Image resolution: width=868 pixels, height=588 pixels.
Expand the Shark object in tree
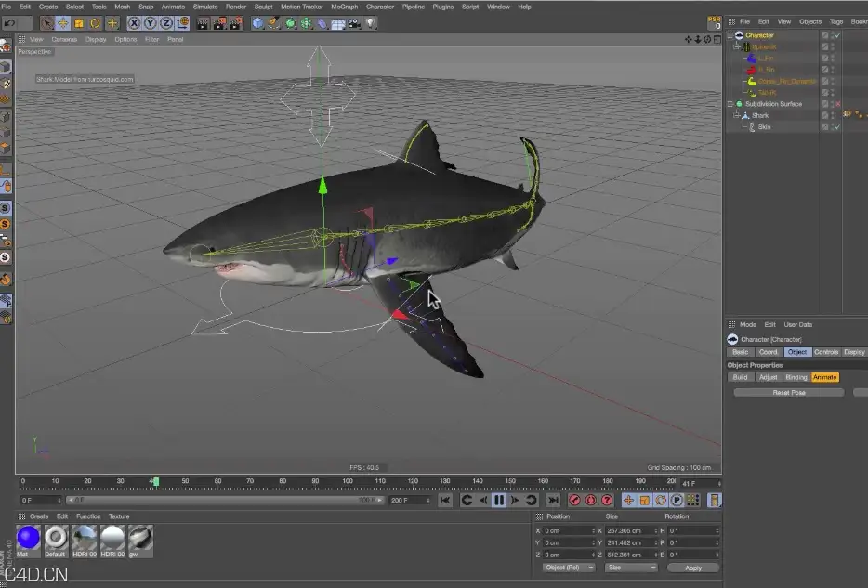pyautogui.click(x=737, y=115)
